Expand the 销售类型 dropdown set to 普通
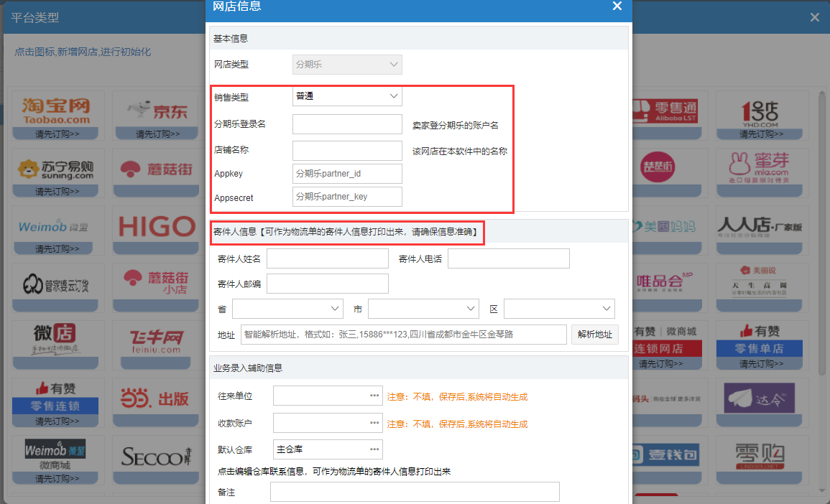Viewport: 830px width, 504px height. (347, 96)
